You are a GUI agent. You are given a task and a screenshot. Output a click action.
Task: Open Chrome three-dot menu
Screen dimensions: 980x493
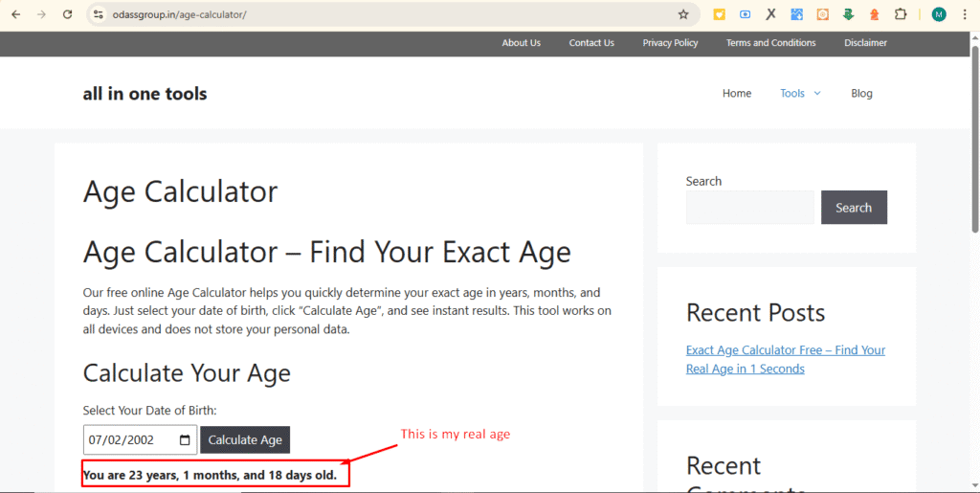[965, 14]
